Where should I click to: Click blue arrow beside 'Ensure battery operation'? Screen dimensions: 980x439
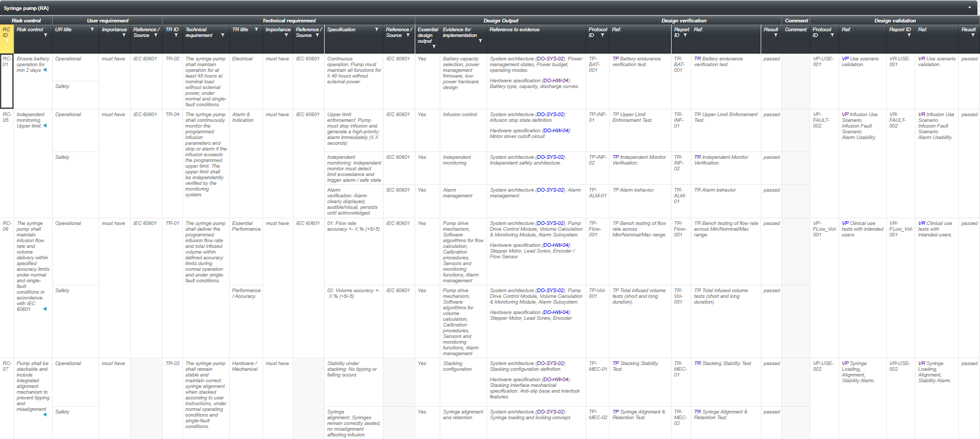[45, 70]
